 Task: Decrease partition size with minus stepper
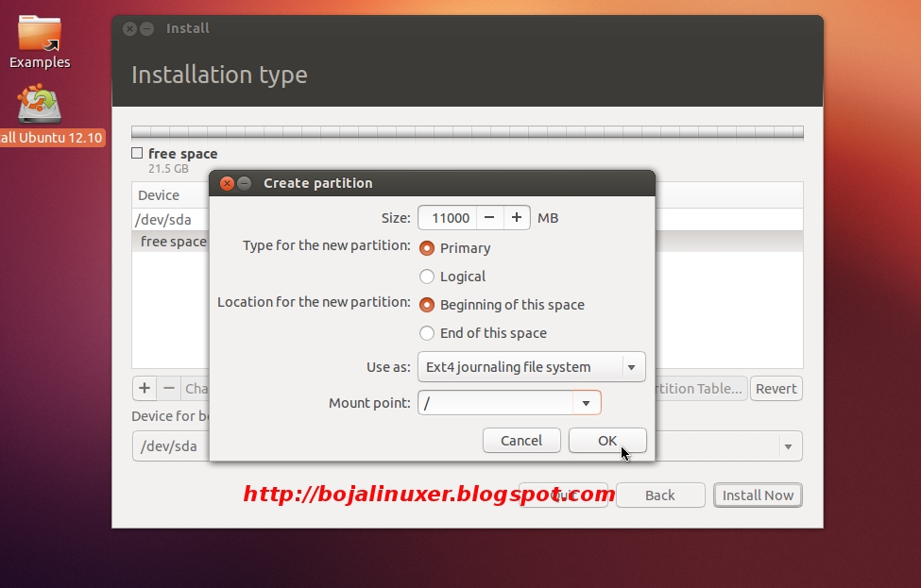point(489,218)
